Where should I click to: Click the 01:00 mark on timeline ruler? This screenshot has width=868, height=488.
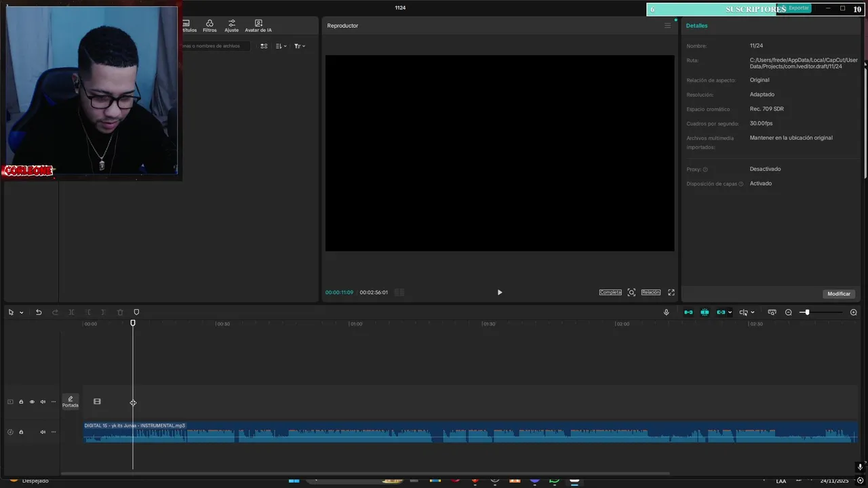pyautogui.click(x=355, y=324)
